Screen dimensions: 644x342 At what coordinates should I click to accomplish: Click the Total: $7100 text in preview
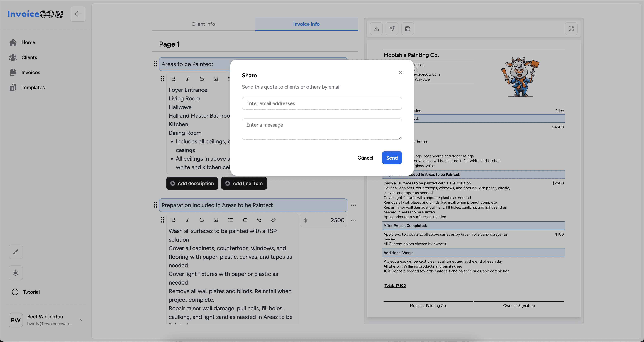[x=395, y=285]
